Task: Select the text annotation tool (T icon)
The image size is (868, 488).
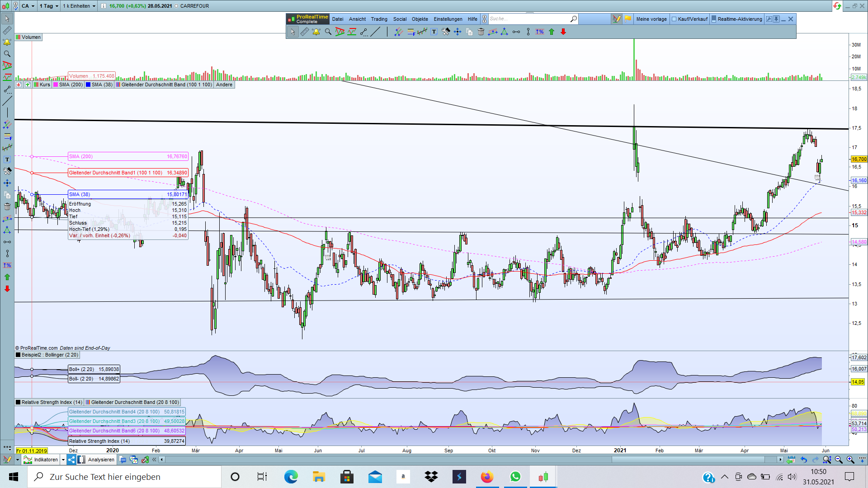Action: 434,32
